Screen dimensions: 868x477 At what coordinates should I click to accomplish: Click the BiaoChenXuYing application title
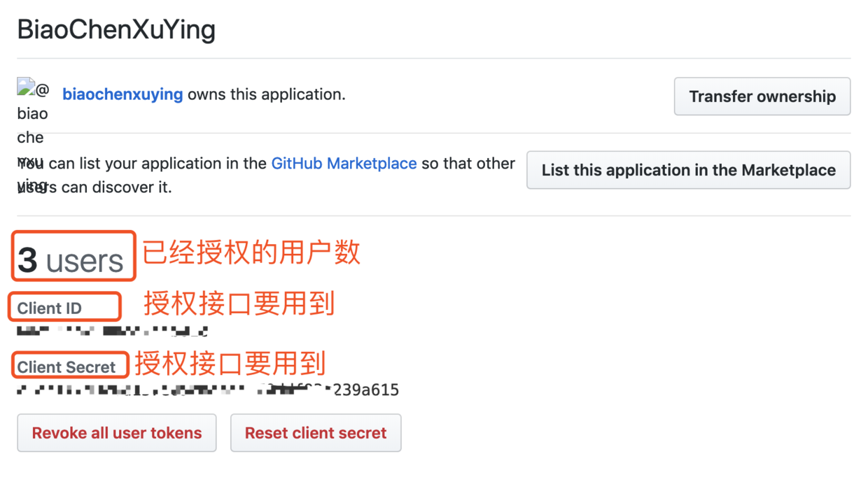(x=116, y=30)
